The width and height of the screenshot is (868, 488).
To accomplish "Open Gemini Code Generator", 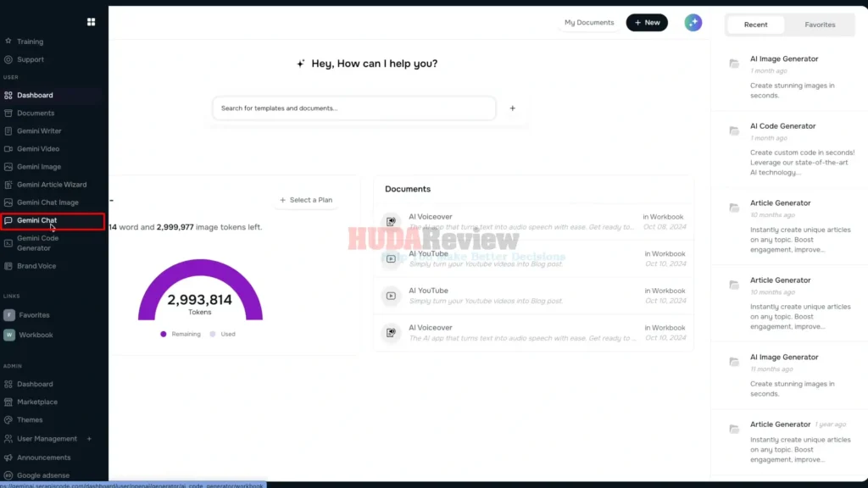I will pyautogui.click(x=37, y=243).
